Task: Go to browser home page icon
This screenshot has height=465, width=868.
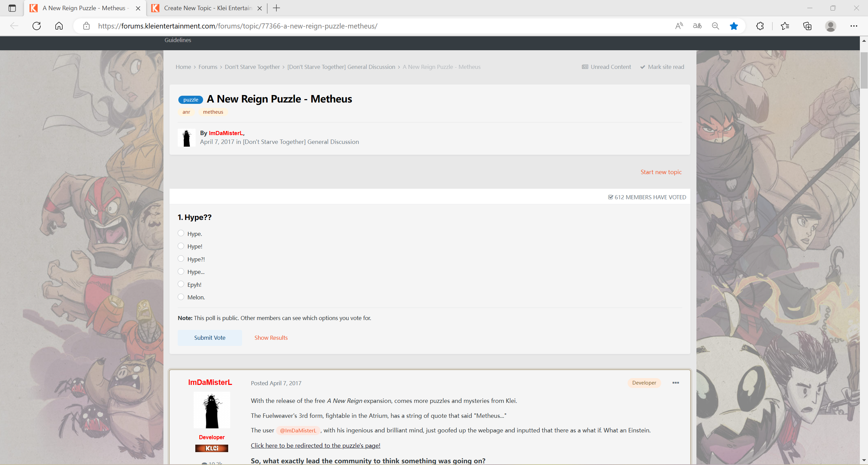Action: (x=59, y=26)
